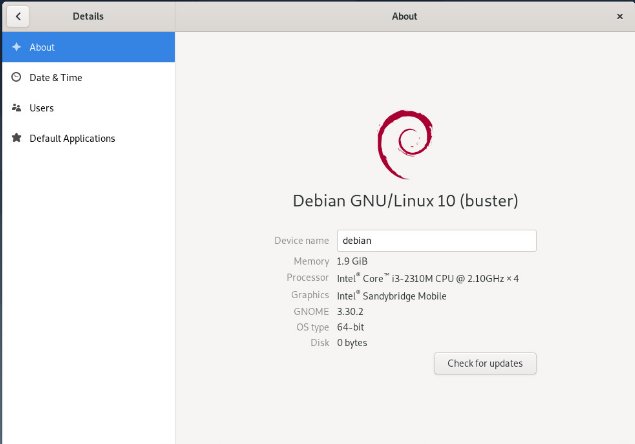Click the "Graphics" label
The width and height of the screenshot is (635, 444).
(310, 295)
